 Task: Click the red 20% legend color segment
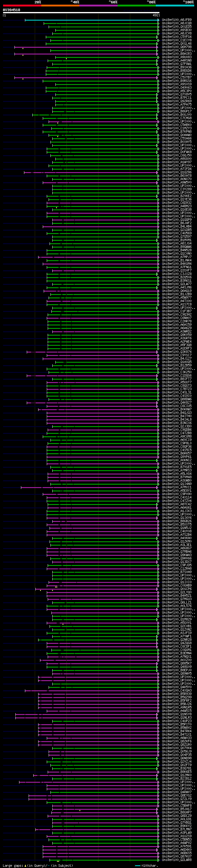22,6
